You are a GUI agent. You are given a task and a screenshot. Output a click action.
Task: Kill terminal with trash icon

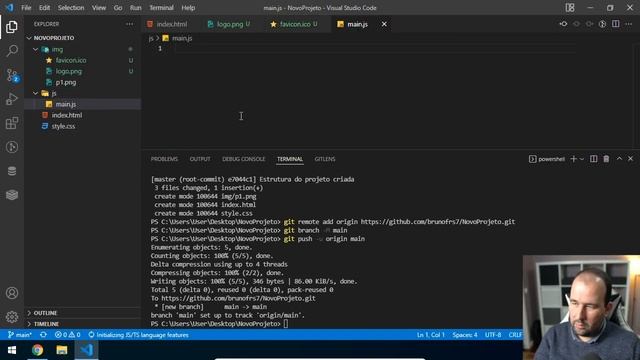(606, 159)
